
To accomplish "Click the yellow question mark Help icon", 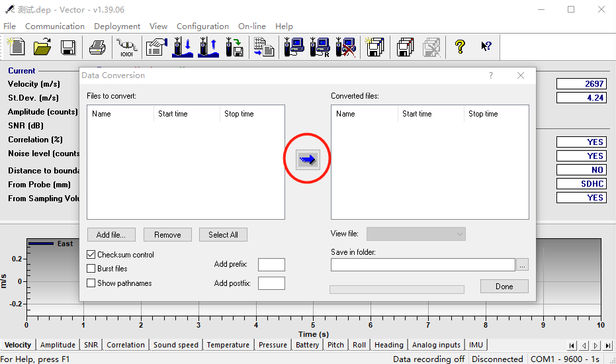I will coord(460,47).
